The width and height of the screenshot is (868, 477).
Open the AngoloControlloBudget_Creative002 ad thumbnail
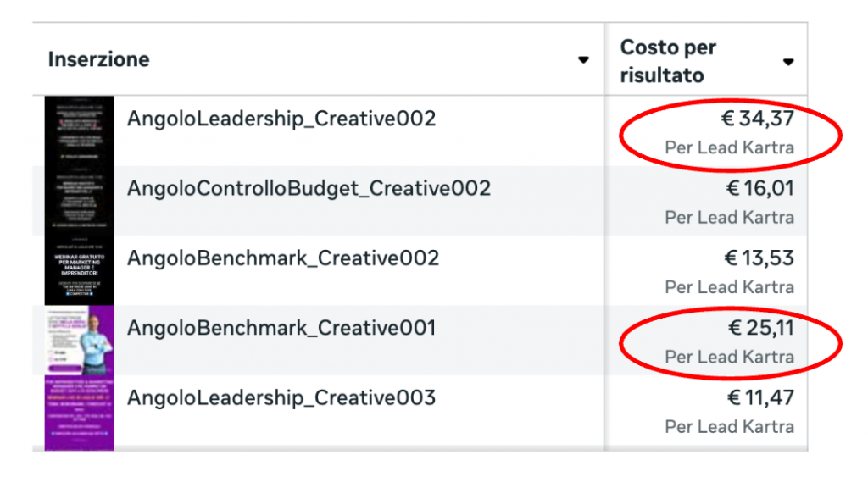[x=79, y=201]
